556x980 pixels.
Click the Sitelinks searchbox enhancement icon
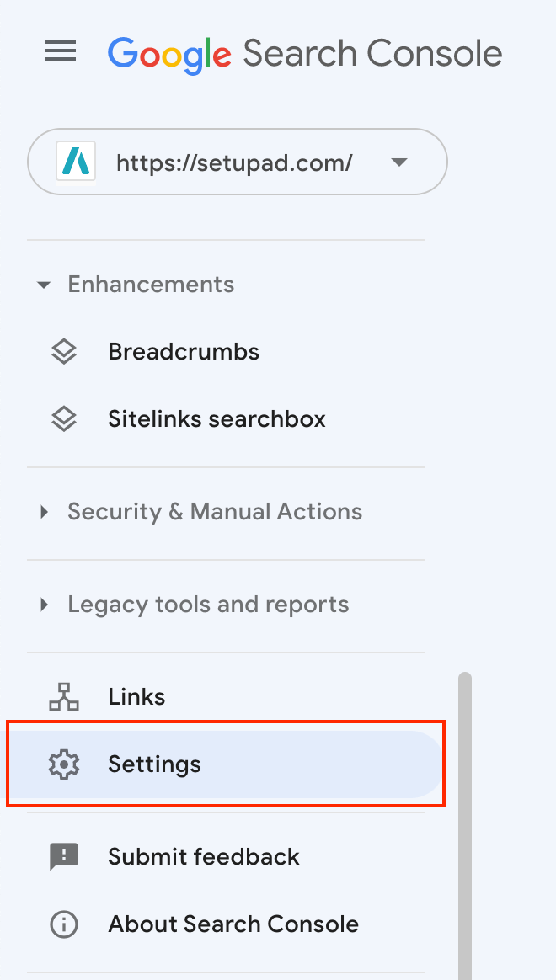point(64,418)
